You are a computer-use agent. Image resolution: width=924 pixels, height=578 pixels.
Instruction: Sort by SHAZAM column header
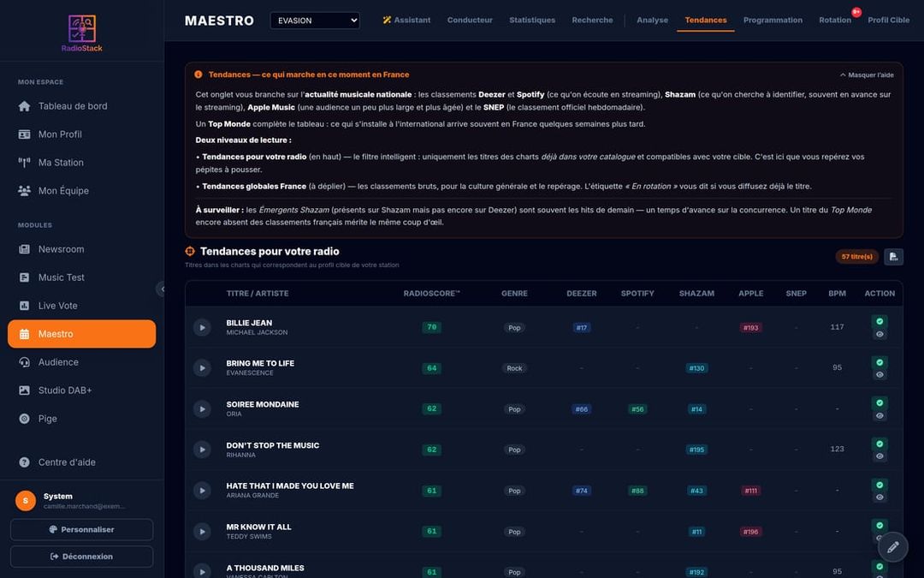tap(696, 293)
